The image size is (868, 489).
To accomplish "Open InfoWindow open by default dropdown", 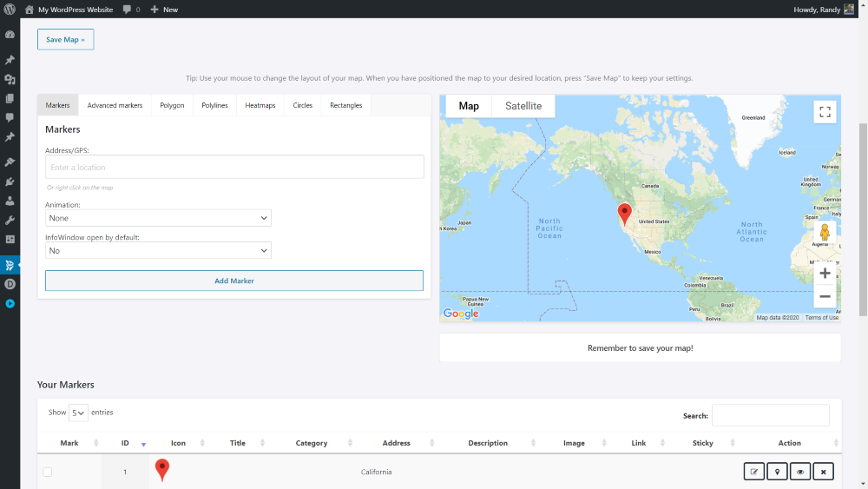I will pyautogui.click(x=158, y=250).
